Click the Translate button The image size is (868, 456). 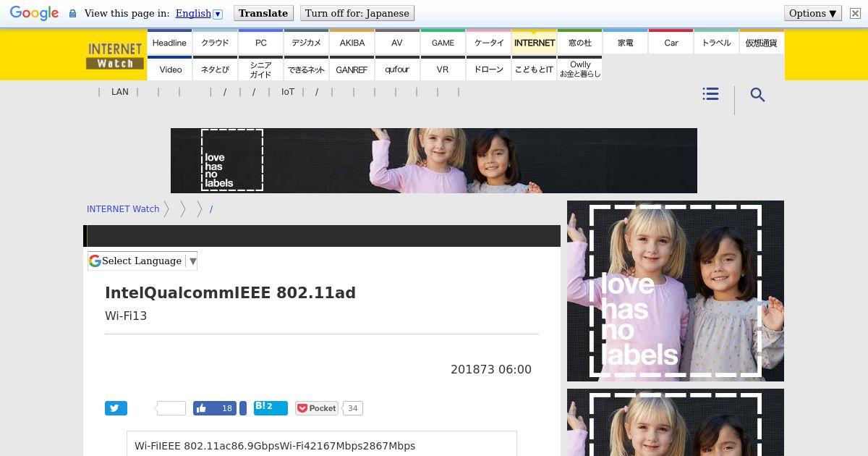pos(263,13)
